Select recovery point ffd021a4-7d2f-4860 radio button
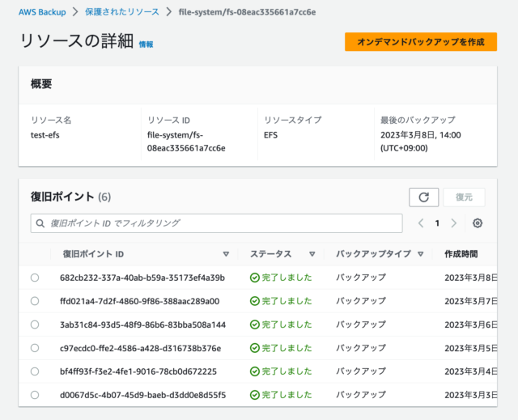The image size is (518, 420). tap(35, 301)
